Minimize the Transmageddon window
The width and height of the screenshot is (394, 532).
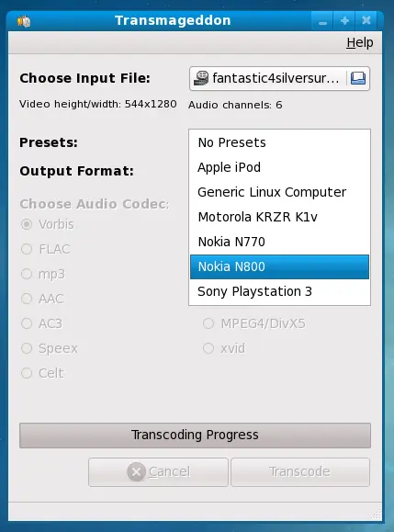322,21
